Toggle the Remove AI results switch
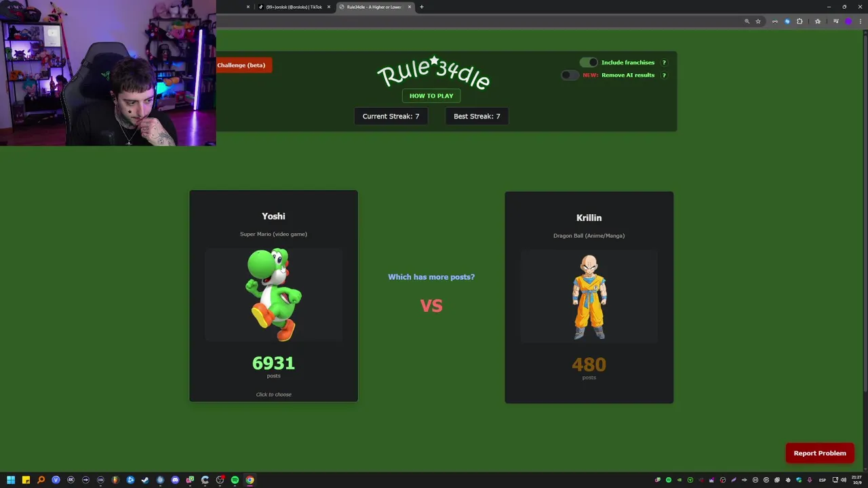This screenshot has width=868, height=488. tap(570, 75)
